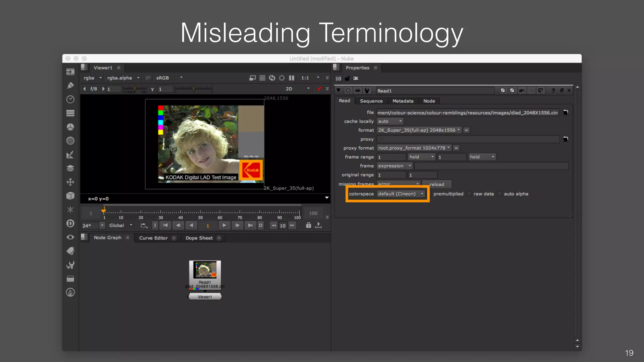
Task: Open the Channel nodes stacked-bars icon
Action: coord(70,113)
